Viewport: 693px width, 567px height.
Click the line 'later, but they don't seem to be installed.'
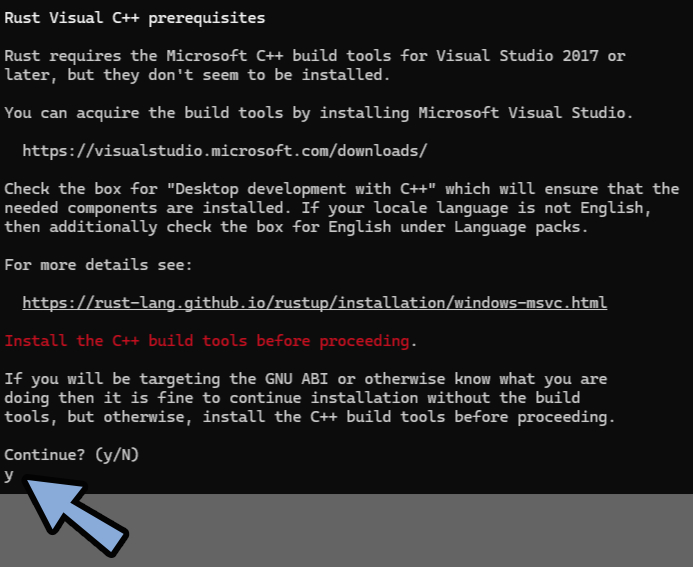click(x=197, y=75)
